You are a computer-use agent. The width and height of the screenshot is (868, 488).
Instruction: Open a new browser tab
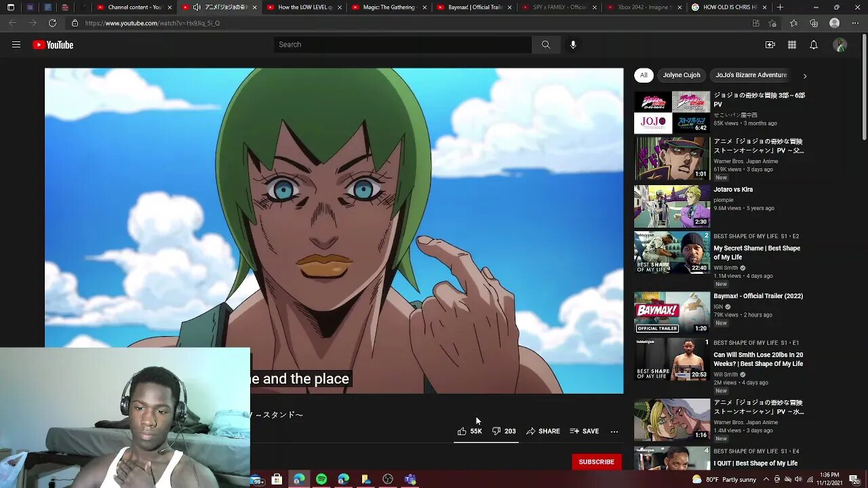[780, 7]
